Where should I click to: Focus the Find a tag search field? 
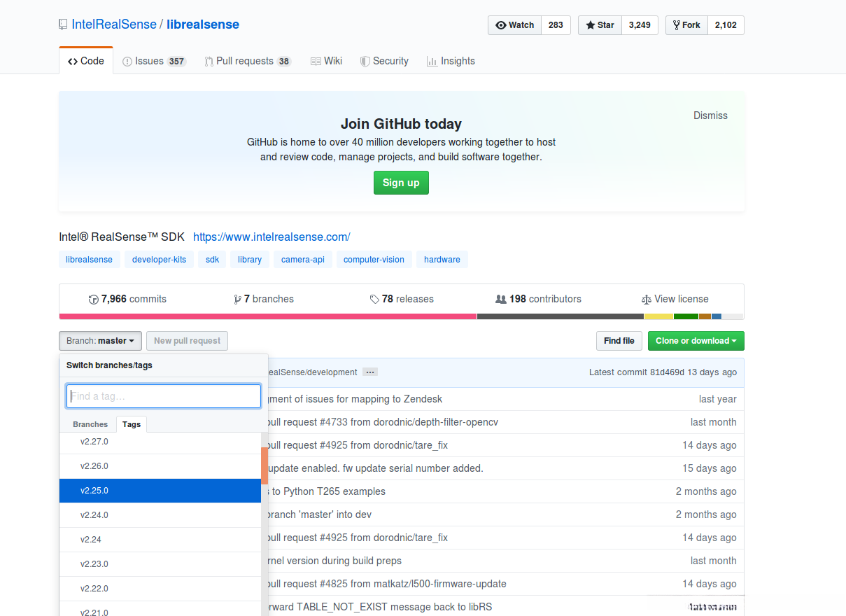(164, 396)
